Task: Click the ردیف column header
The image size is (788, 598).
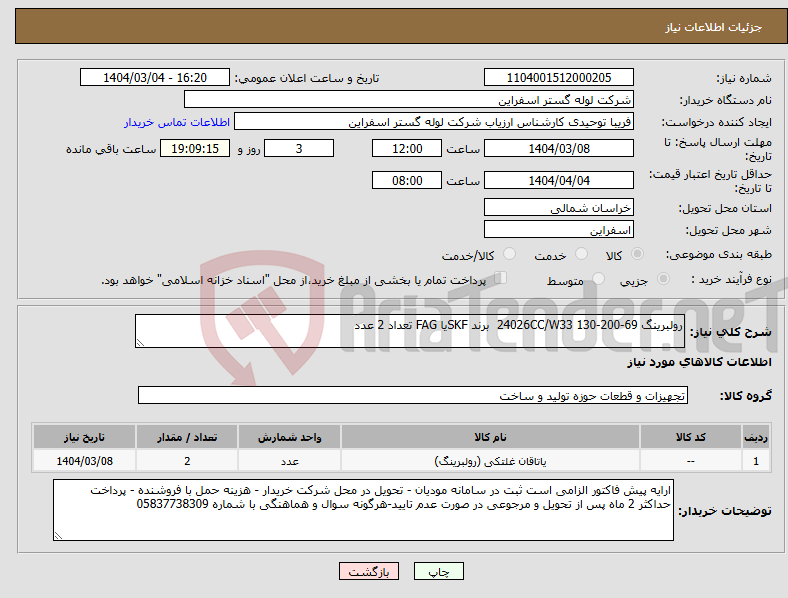Action: [x=756, y=437]
